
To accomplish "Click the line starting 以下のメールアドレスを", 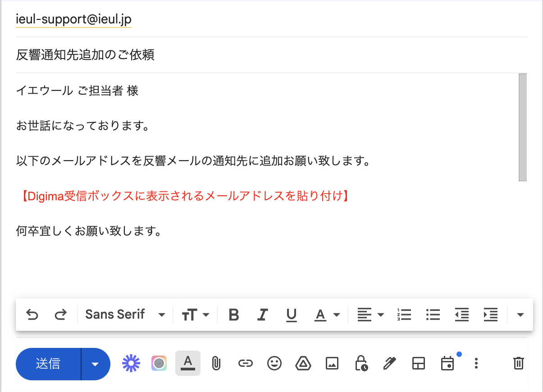I will 193,161.
